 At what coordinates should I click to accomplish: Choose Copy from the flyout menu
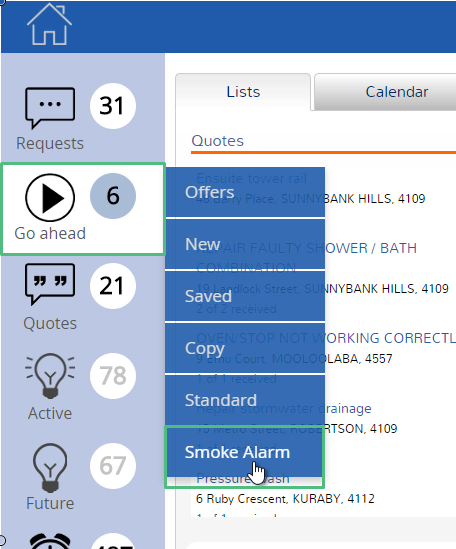(245, 348)
